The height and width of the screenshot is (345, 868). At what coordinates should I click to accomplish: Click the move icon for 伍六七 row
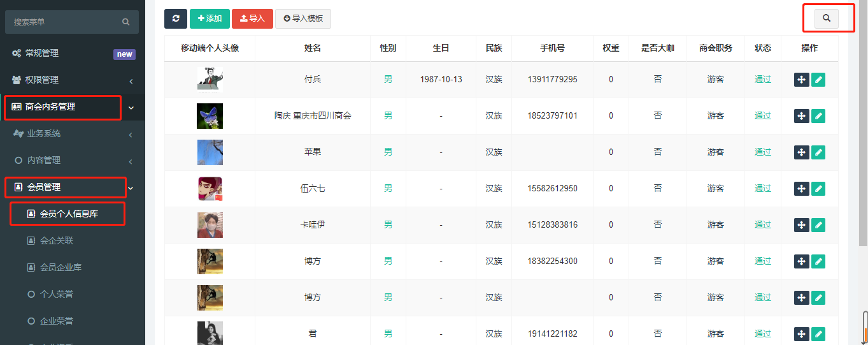pos(802,189)
